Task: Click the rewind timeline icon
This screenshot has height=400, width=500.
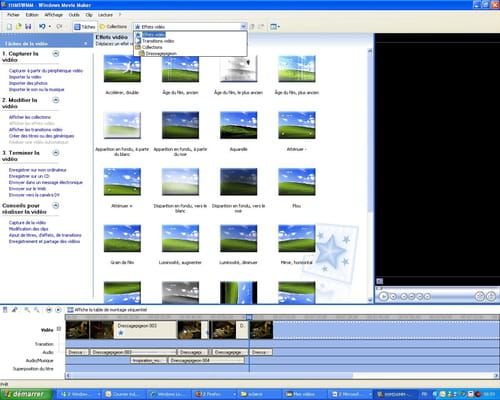Action: point(49,310)
